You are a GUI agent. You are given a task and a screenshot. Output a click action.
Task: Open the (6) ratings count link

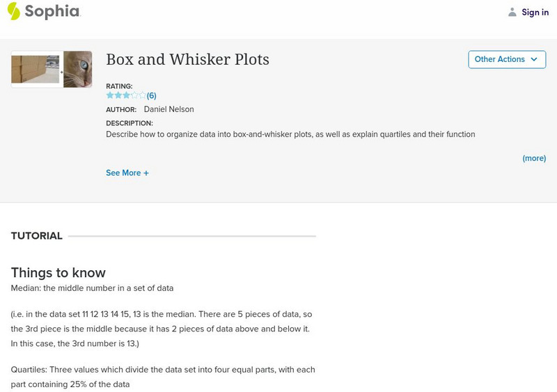[x=152, y=95]
